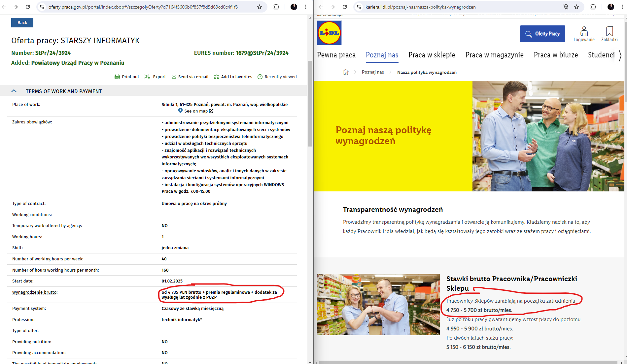Click the clock icon for Recently viewed
The image size is (627, 364).
(x=260, y=77)
